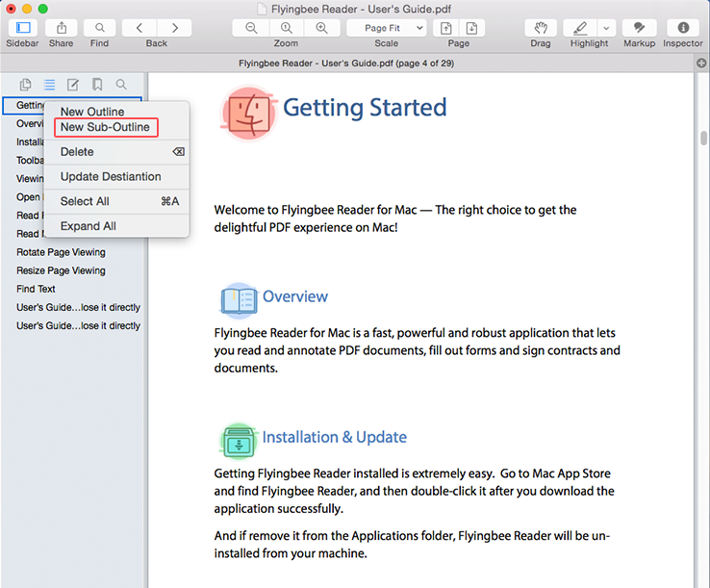Go to previous page icon
Screen dimensions: 710x588
(x=446, y=28)
